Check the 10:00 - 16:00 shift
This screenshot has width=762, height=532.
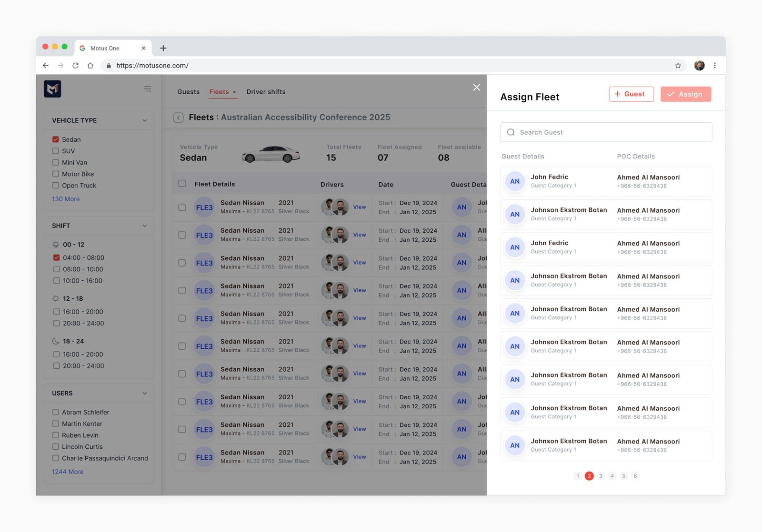pos(57,281)
